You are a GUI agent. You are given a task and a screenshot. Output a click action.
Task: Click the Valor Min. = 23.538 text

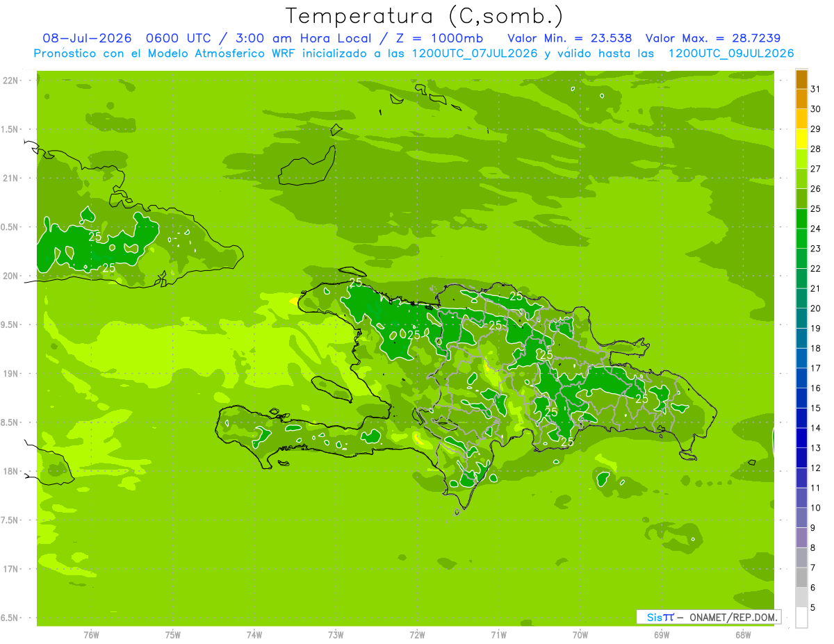click(x=570, y=38)
